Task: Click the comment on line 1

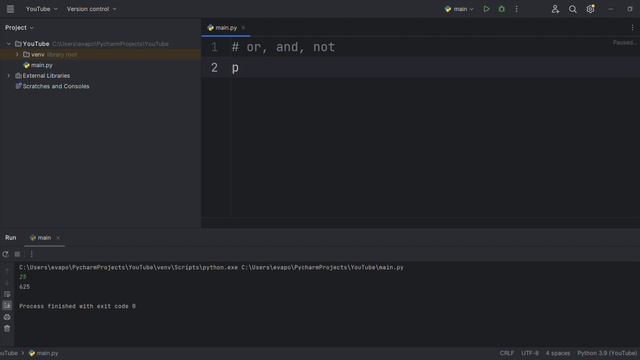Action: (283, 47)
